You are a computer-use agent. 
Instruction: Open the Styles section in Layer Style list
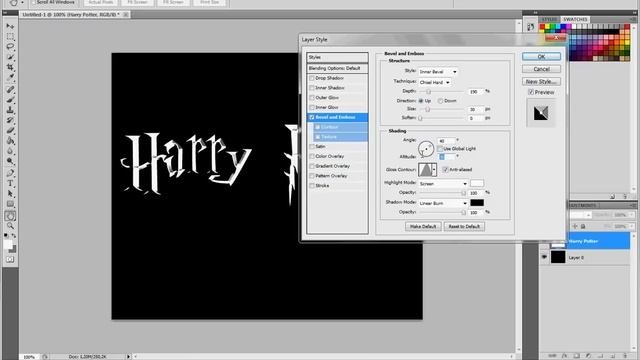click(x=337, y=58)
